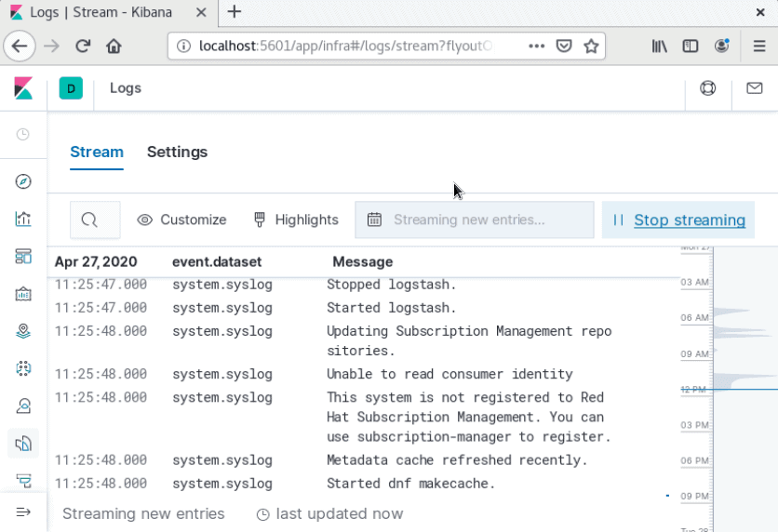The image size is (778, 532).
Task: Select the 'Started logstash.' log entry
Action: tap(364, 308)
